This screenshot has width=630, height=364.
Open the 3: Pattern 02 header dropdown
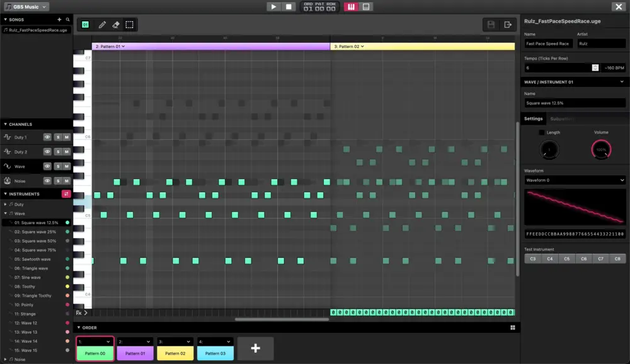point(362,46)
